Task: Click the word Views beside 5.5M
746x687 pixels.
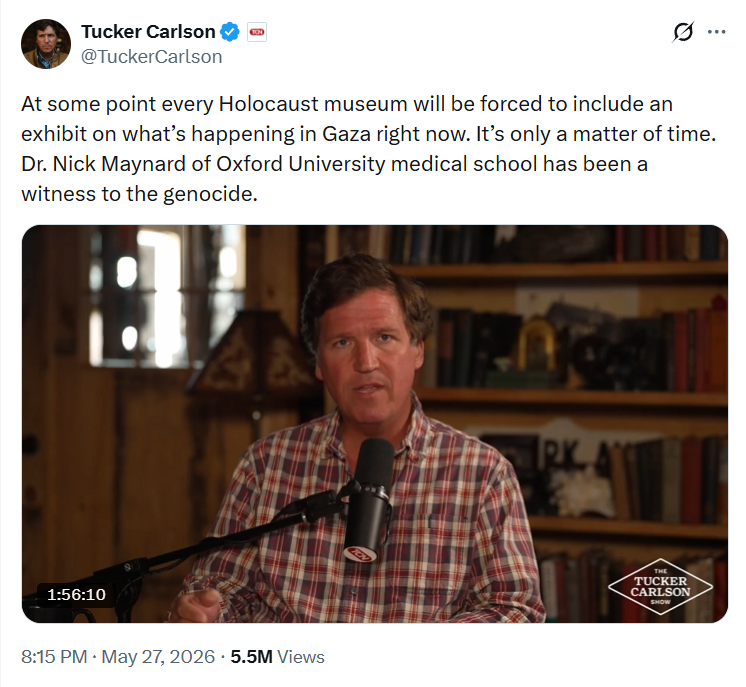Action: tap(301, 657)
